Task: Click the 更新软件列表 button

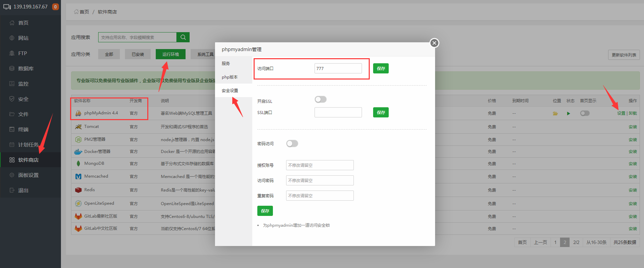Action: coord(624,55)
